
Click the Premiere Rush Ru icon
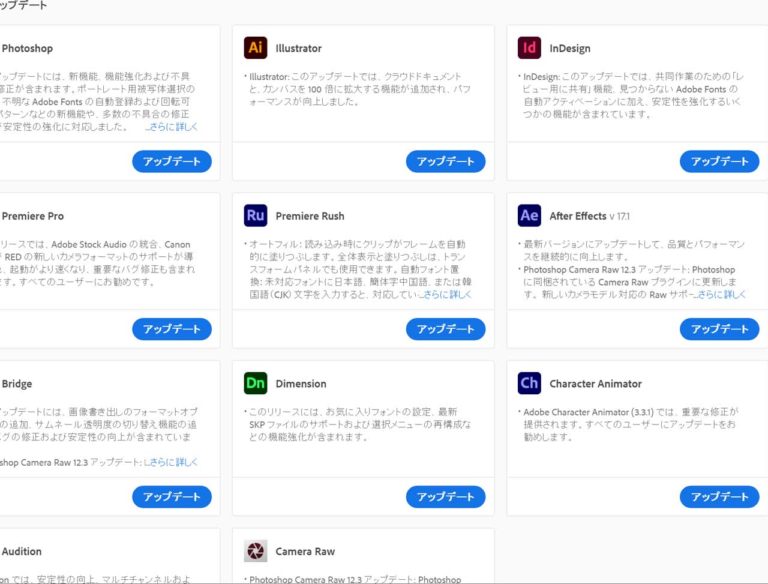point(256,216)
